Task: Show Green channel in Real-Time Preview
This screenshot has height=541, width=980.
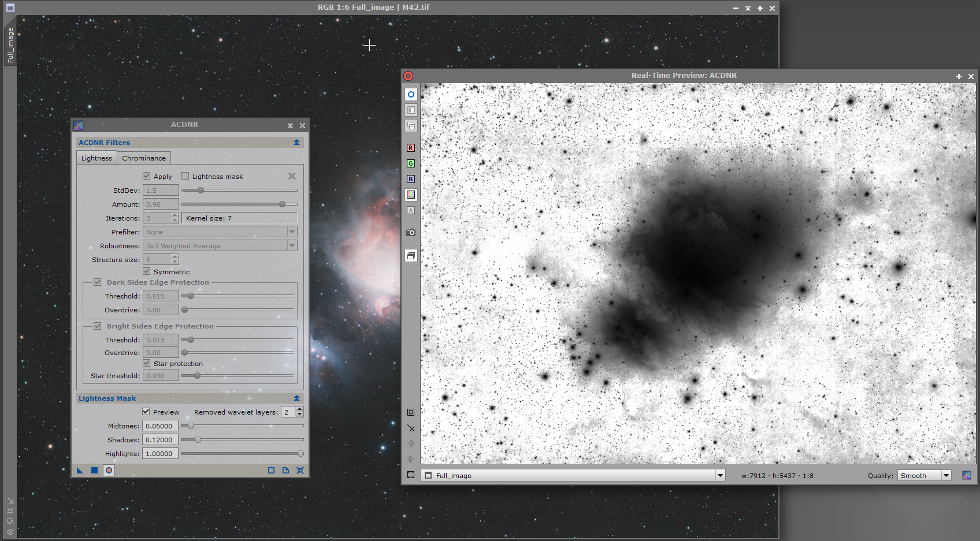Action: click(x=411, y=163)
